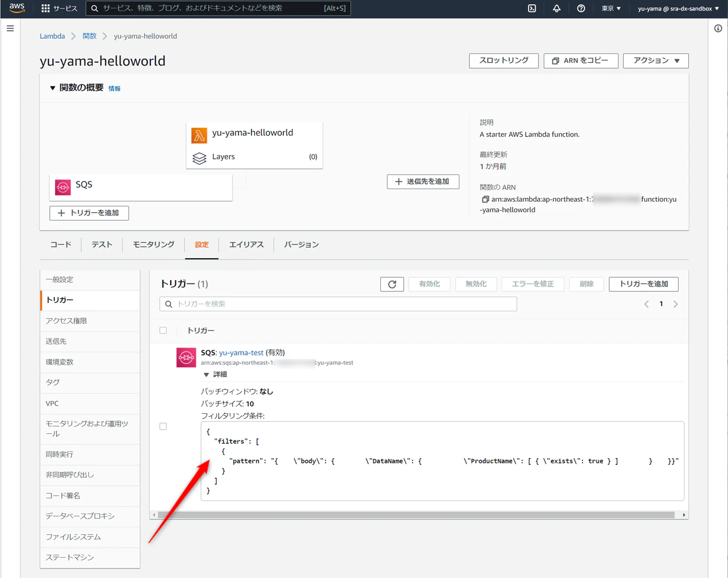Open Concurrency in the side menu

90,454
